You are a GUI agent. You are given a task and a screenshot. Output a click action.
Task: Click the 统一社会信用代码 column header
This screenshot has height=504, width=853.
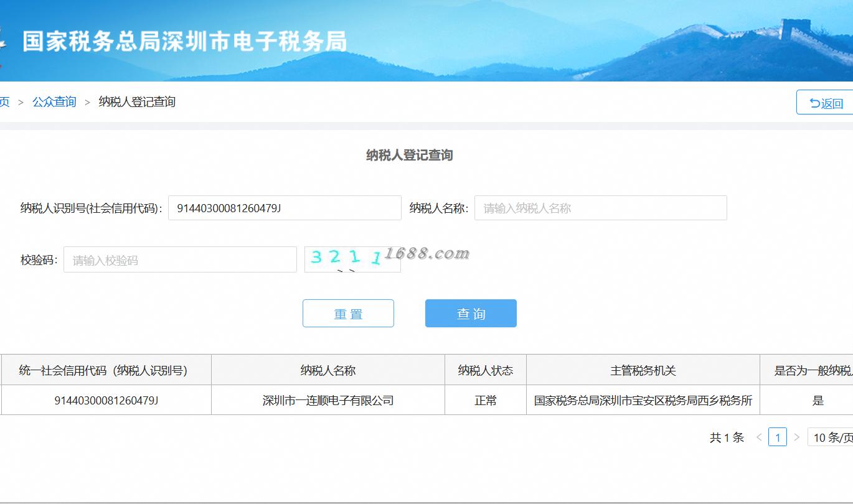pos(106,370)
